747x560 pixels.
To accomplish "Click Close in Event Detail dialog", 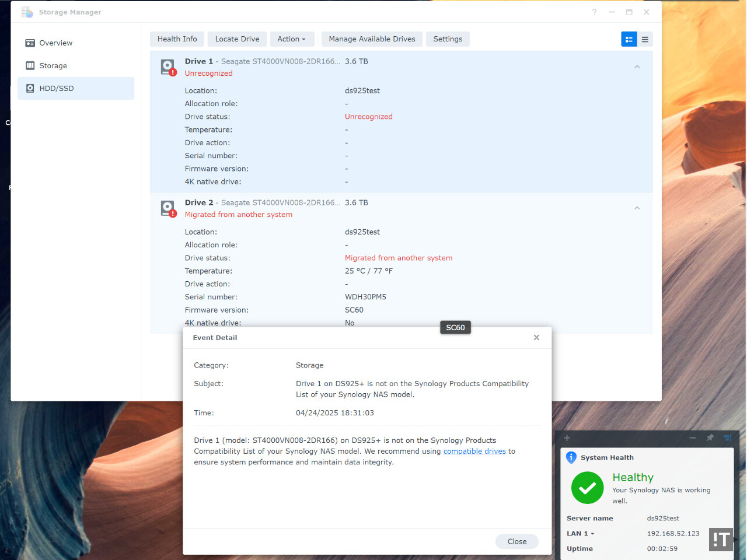I will [x=516, y=541].
